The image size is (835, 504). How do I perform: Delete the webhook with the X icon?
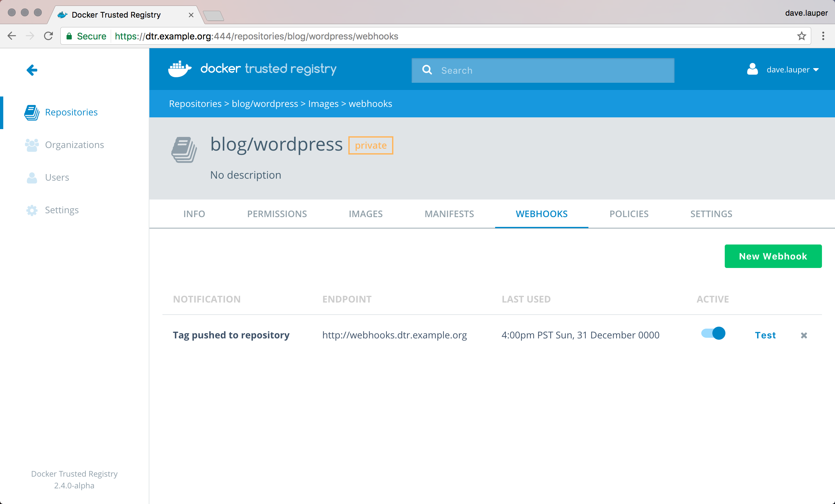pos(803,335)
